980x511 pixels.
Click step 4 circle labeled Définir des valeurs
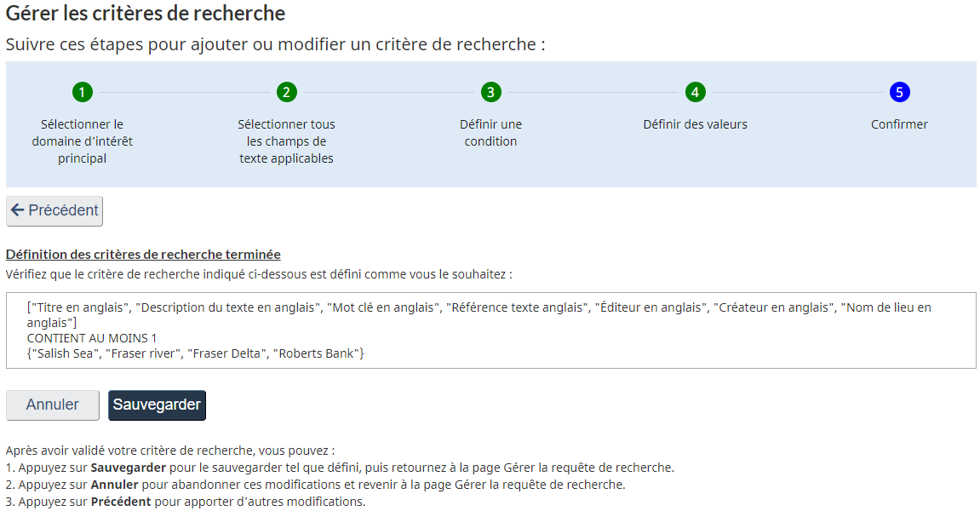click(695, 92)
